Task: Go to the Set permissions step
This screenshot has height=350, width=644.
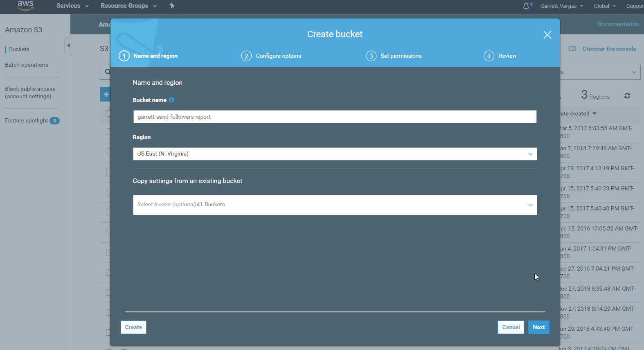Action: [x=401, y=56]
